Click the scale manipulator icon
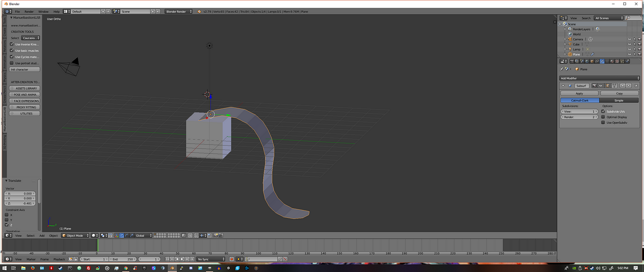 pos(132,235)
